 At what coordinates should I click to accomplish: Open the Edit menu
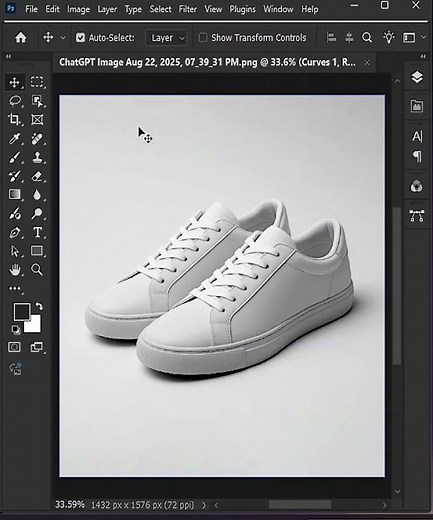52,9
